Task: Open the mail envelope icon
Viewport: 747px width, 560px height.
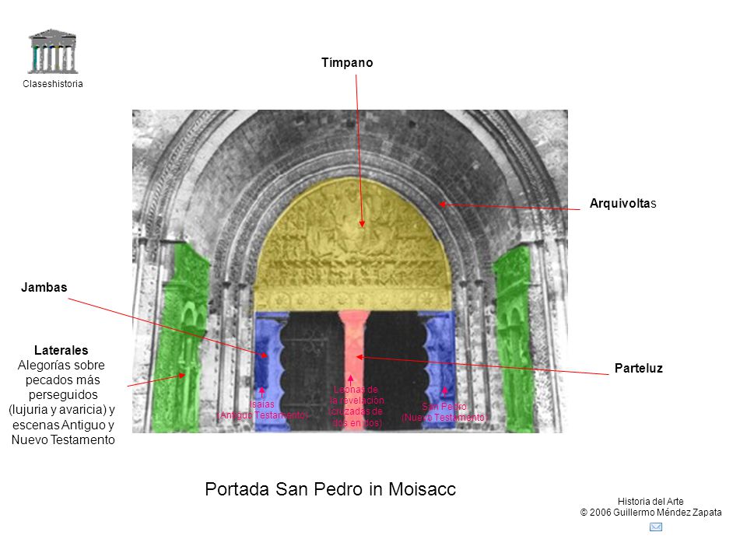Action: click(655, 527)
